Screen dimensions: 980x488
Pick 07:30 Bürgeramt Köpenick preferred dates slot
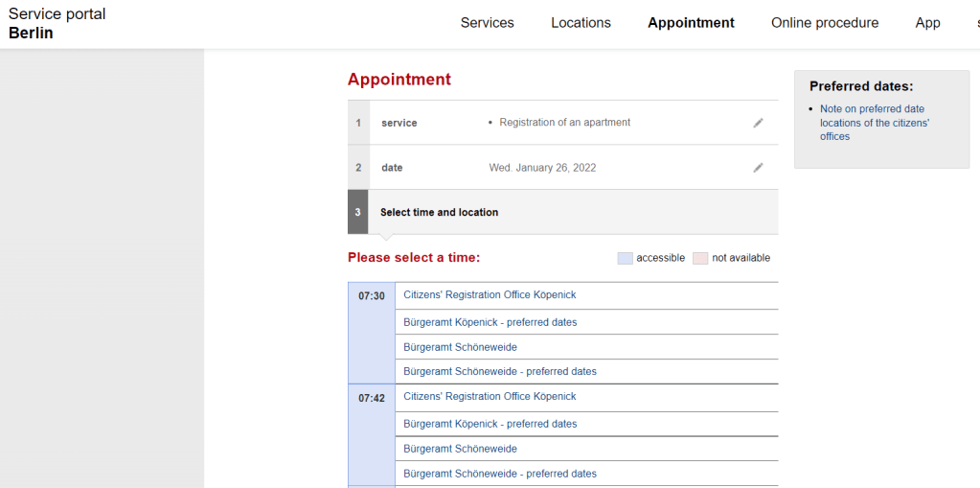(490, 322)
